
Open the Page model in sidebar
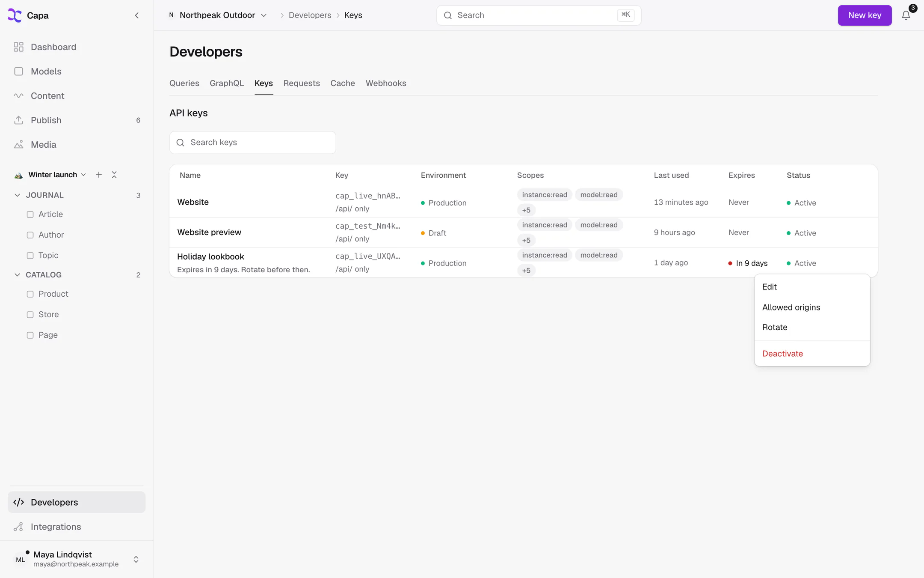[48, 335]
